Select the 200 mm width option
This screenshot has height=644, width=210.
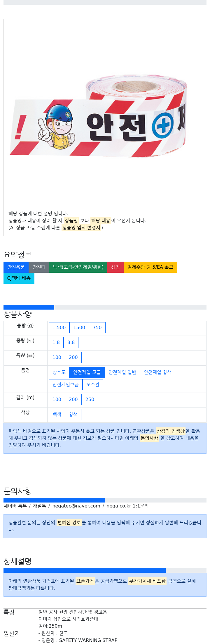[x=73, y=358]
